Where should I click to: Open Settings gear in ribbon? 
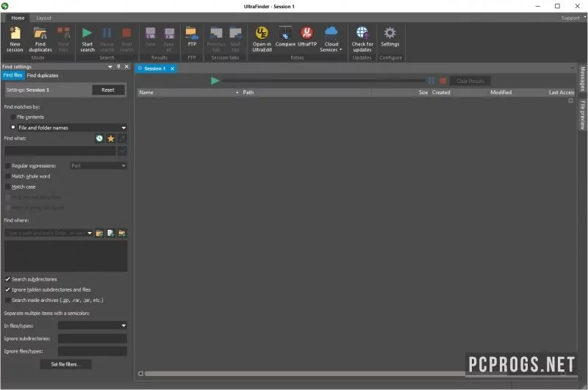point(390,37)
